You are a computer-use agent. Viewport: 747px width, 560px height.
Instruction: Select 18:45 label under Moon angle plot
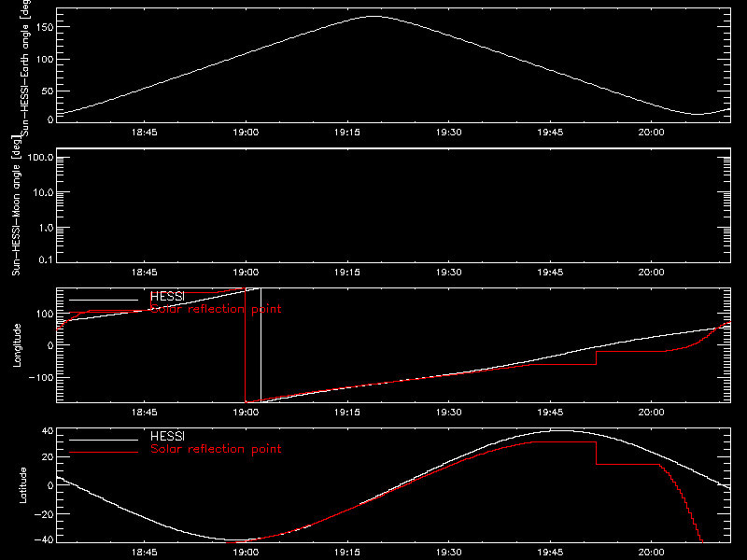(x=145, y=273)
